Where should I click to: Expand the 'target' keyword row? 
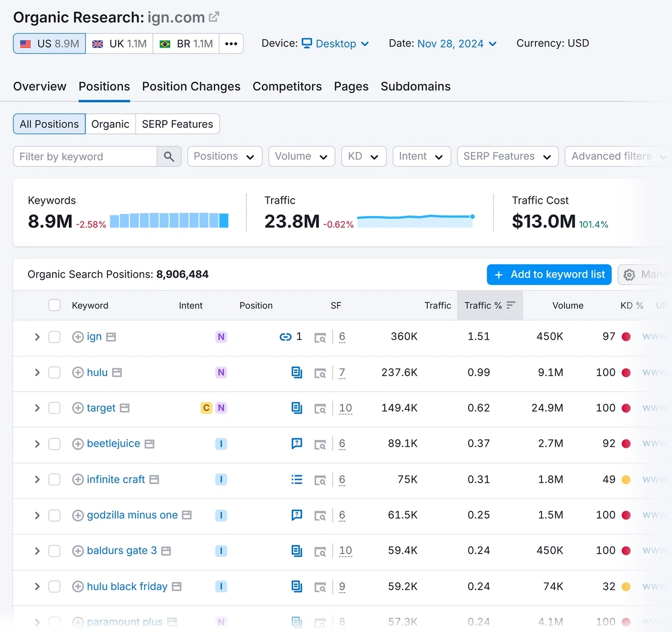coord(37,408)
